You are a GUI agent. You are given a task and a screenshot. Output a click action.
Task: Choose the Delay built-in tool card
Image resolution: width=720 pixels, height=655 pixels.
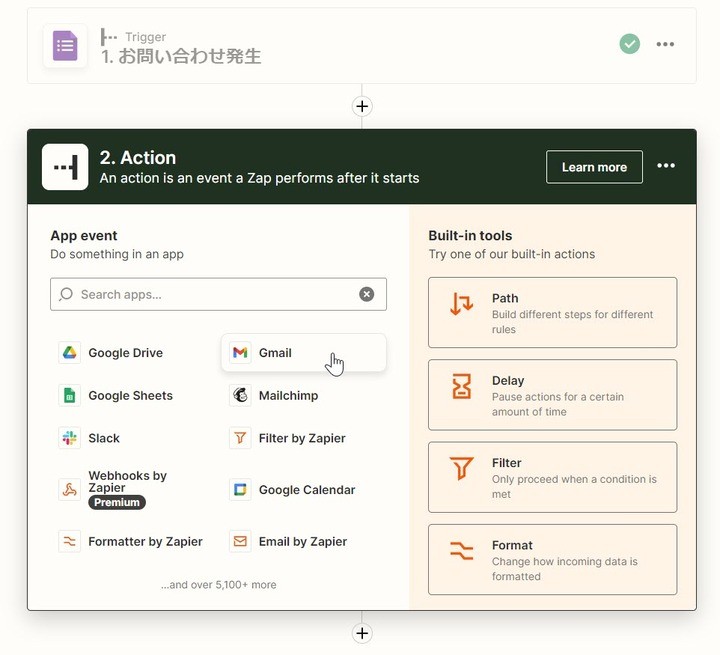552,395
